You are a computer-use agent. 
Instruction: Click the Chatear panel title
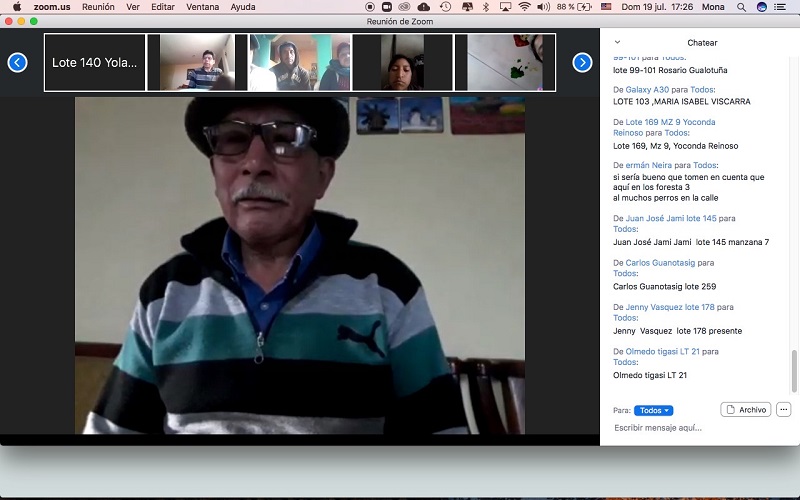pos(702,43)
